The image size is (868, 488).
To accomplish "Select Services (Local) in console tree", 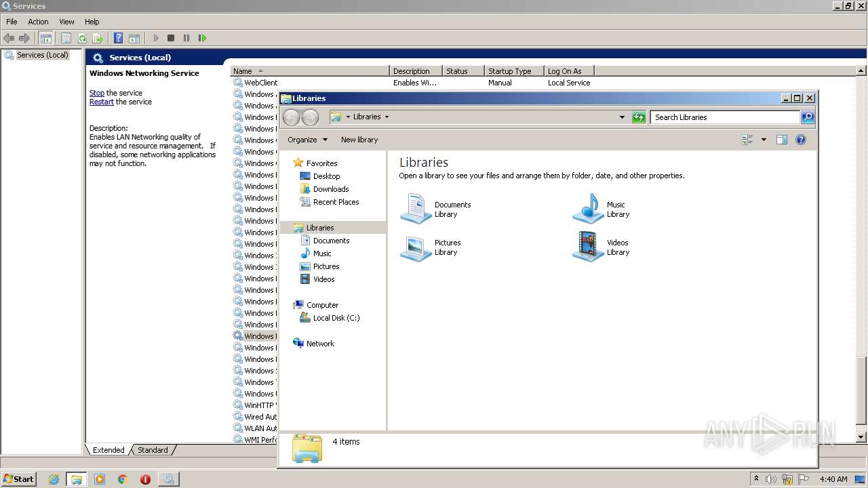I will [x=42, y=55].
